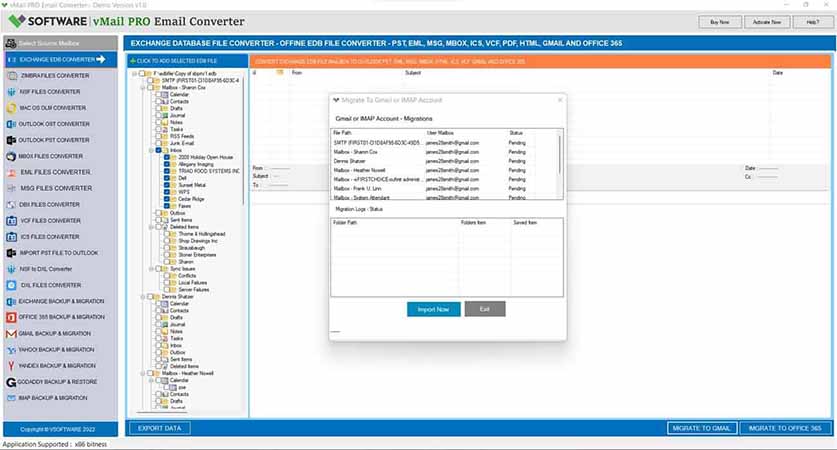Click the Outlook OST Converter icon

tap(12, 124)
